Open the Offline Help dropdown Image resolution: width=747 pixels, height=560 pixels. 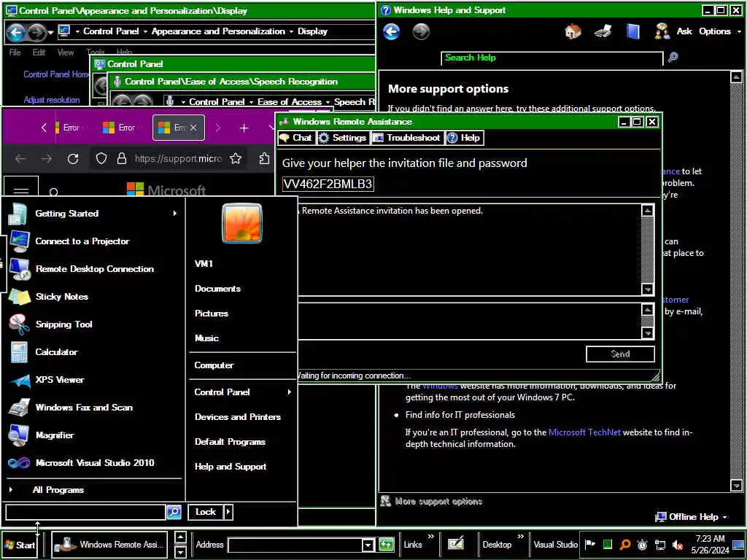pyautogui.click(x=692, y=517)
